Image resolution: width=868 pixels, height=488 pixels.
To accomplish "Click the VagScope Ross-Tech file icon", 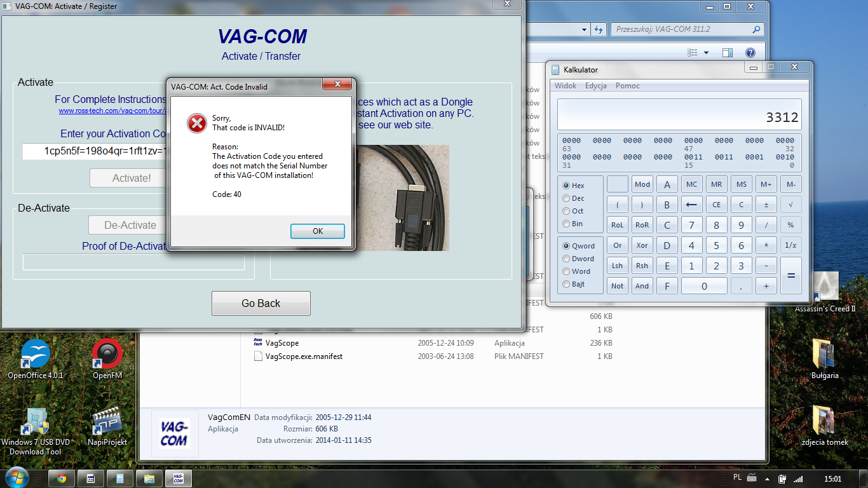I will point(258,342).
